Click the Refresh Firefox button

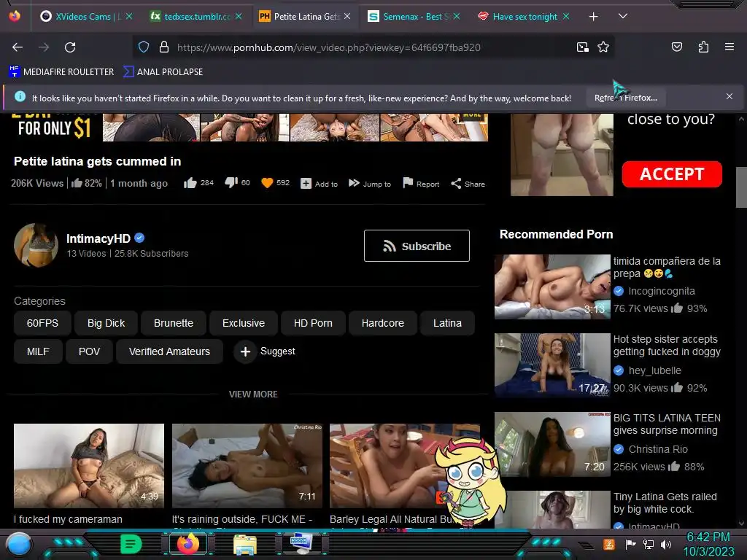tap(626, 98)
